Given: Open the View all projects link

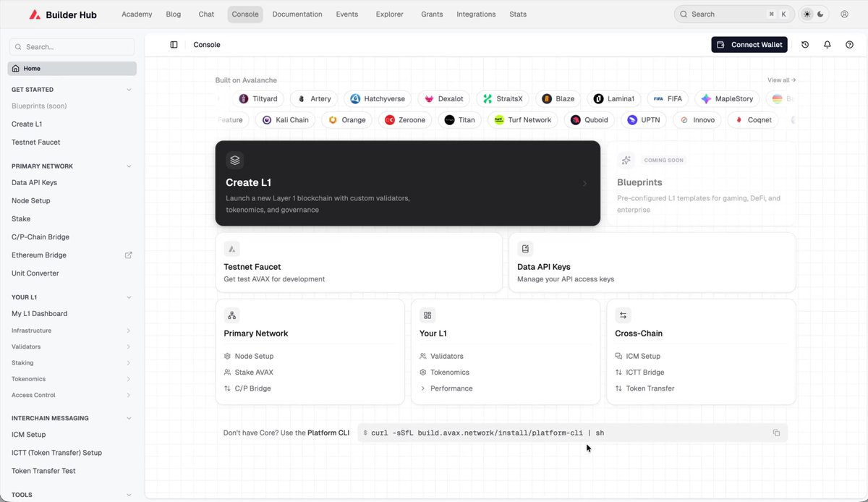Looking at the screenshot, I should click(x=781, y=80).
